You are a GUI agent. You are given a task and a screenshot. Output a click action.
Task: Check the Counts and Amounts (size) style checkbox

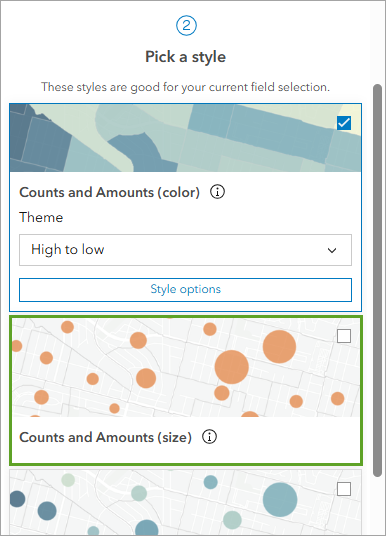(x=344, y=336)
